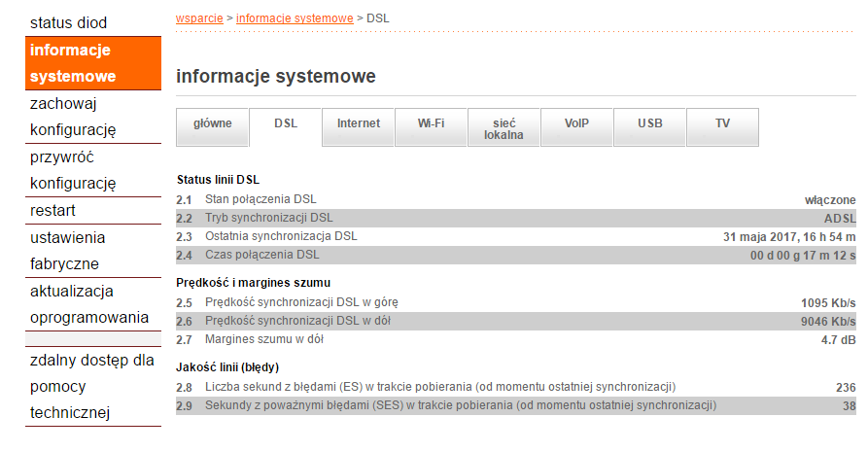
Task: Select the DSL tab
Action: [286, 124]
